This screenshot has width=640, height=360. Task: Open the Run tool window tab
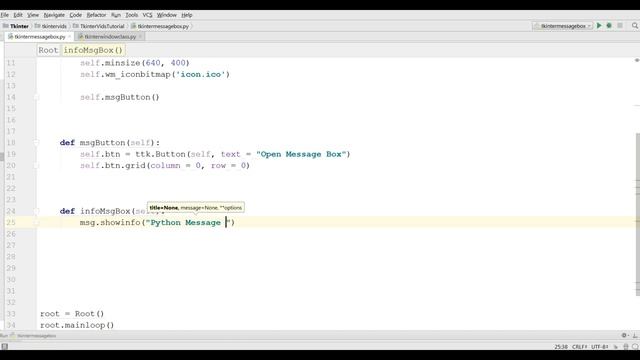pyautogui.click(x=29, y=336)
